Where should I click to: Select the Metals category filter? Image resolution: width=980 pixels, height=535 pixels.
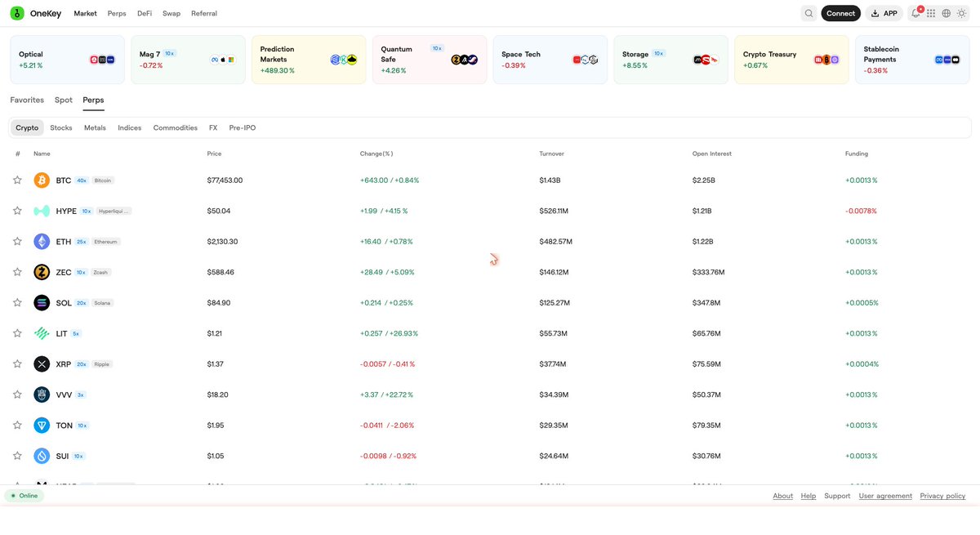click(x=95, y=127)
